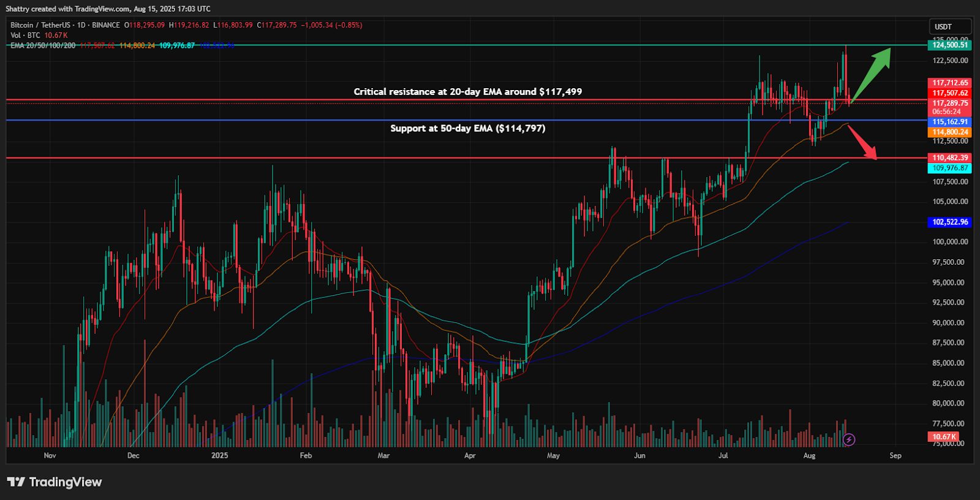
Task: Click the 100,000.00 price axis label
Action: 950,242
